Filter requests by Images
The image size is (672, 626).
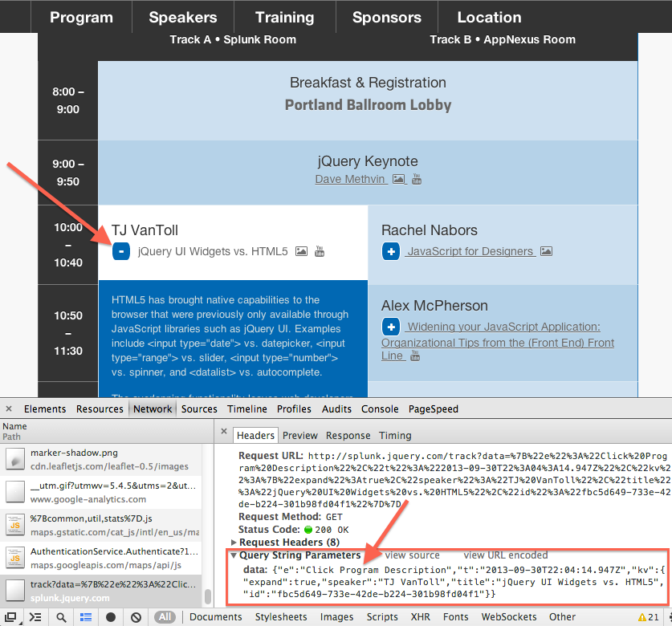[337, 617]
